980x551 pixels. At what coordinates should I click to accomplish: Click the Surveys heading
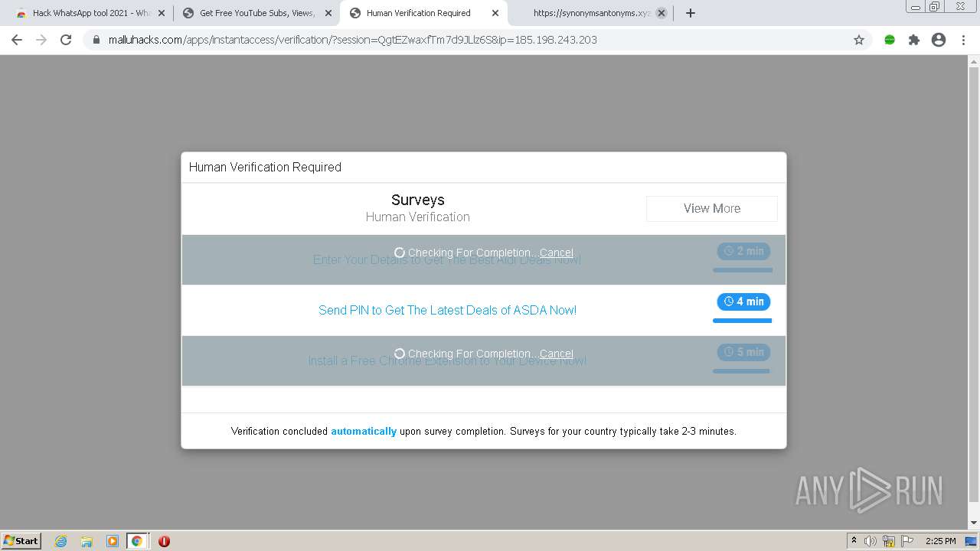(x=418, y=200)
